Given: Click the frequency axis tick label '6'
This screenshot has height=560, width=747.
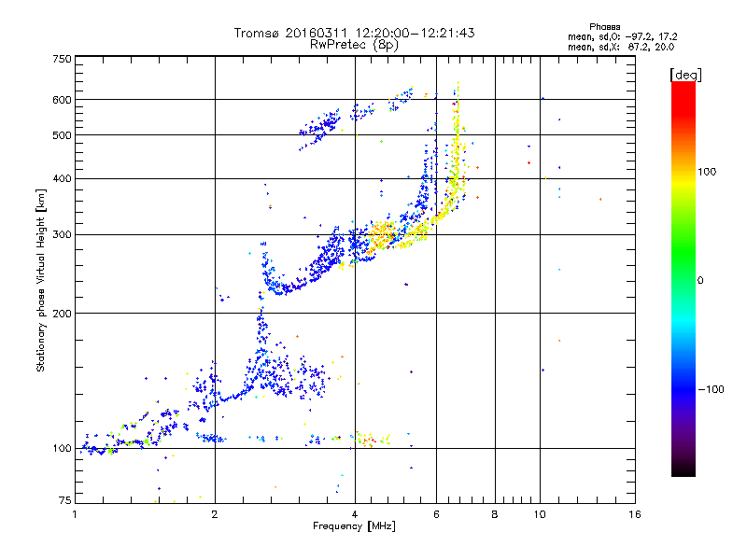Looking at the screenshot, I should (x=436, y=514).
